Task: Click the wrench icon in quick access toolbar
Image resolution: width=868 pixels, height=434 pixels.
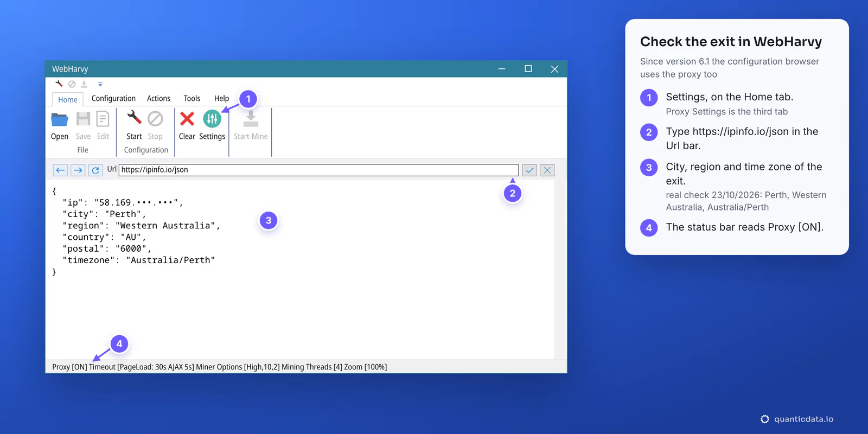Action: 59,84
